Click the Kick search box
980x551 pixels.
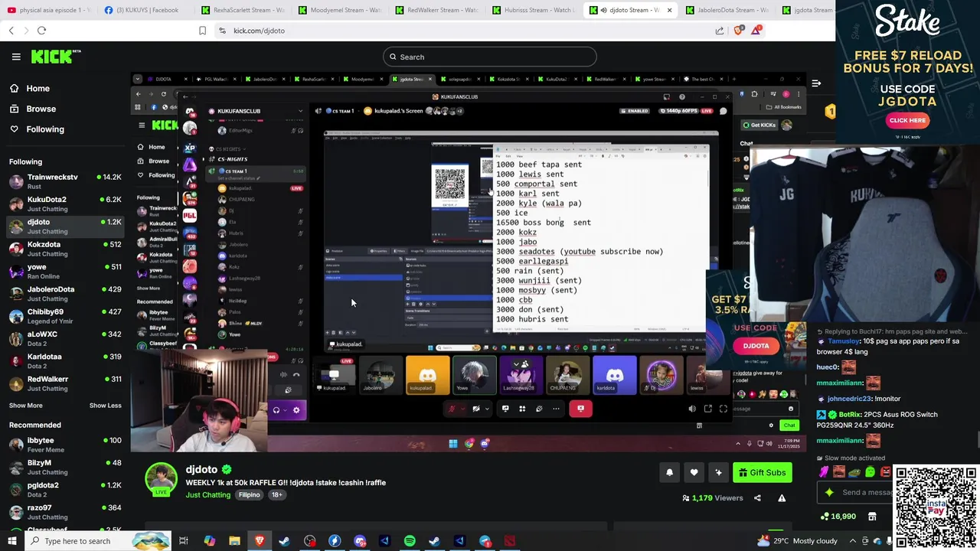490,57
